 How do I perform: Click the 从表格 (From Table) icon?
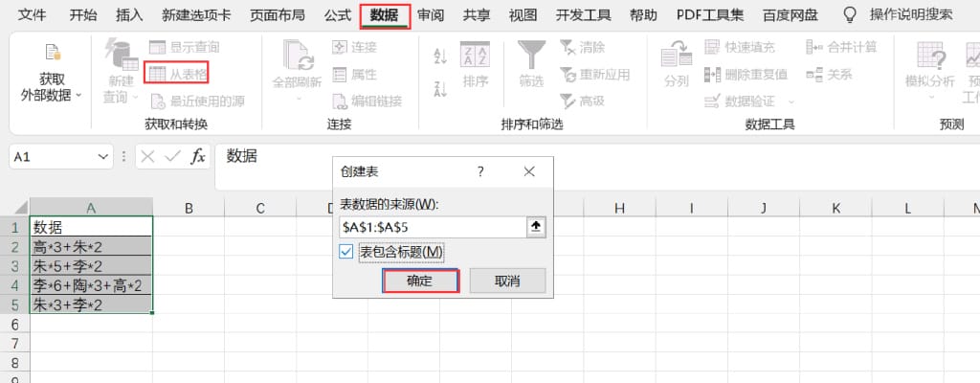pyautogui.click(x=156, y=74)
